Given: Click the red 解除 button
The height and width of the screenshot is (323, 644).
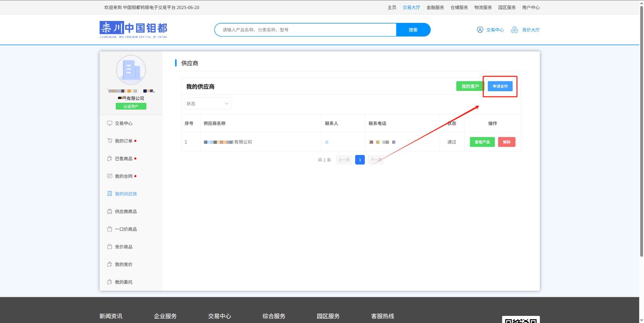Looking at the screenshot, I should pos(507,142).
